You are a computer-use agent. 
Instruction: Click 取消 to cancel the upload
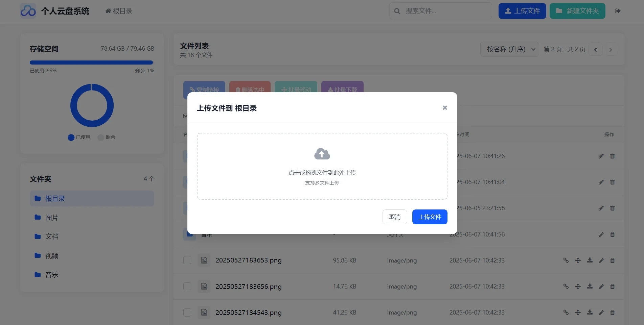coord(395,217)
